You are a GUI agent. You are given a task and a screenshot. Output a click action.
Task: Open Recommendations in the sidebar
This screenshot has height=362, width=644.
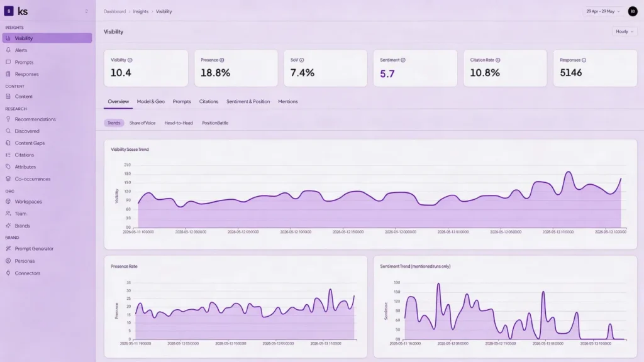[x=47, y=119]
